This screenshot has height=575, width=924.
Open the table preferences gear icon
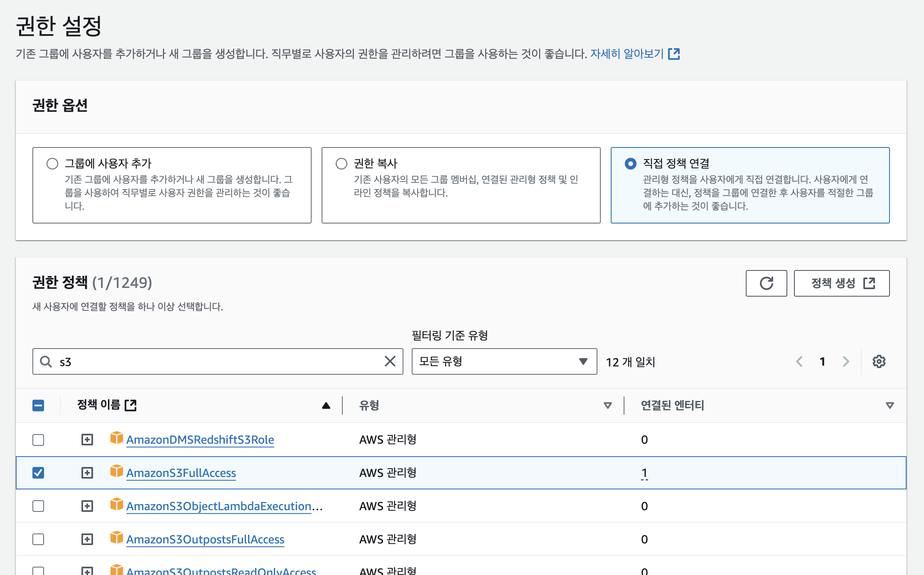[x=879, y=361]
